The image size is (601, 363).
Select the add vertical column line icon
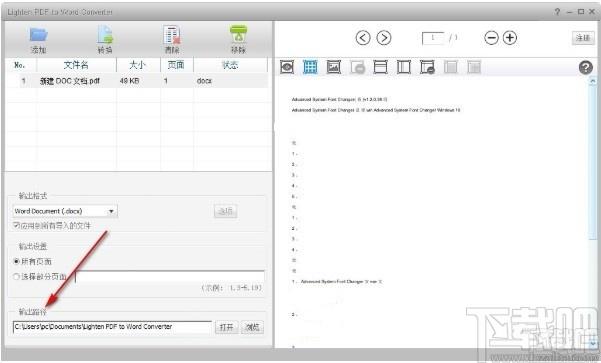click(404, 67)
